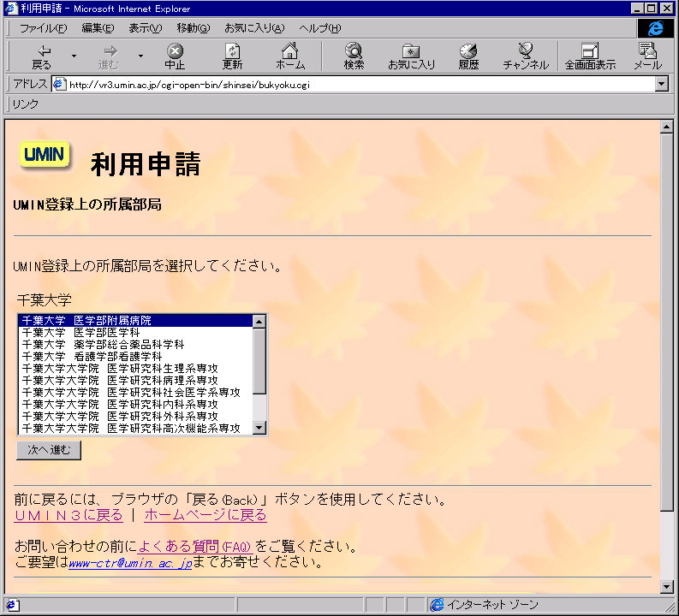Open Favorites (お気に入り) toolbar icon
Screen dimensions: 679x616
pyautogui.click(x=411, y=56)
